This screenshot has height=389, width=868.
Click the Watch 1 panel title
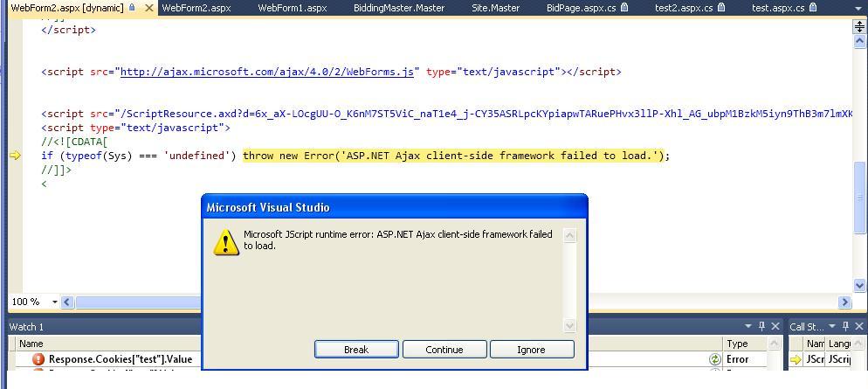tap(26, 327)
